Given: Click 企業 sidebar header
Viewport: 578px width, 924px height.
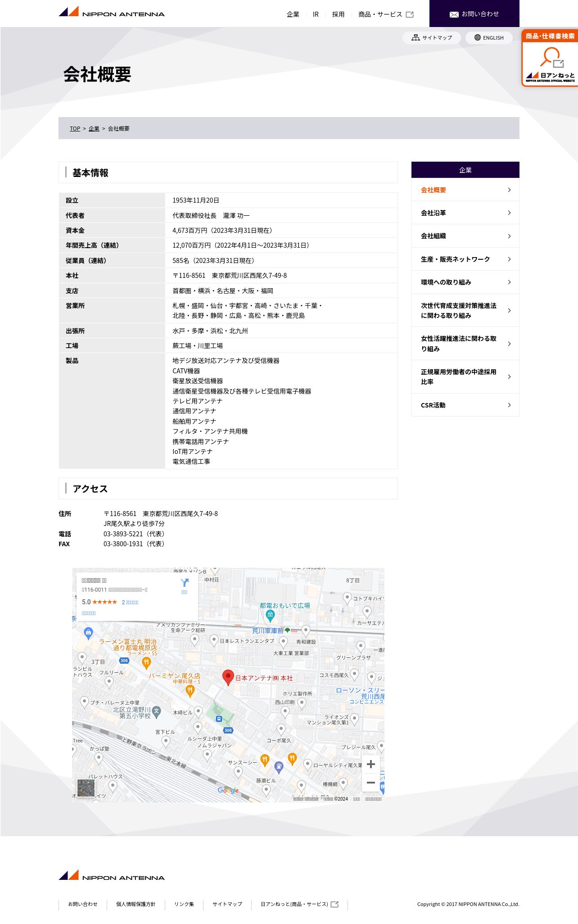Looking at the screenshot, I should click(x=465, y=170).
